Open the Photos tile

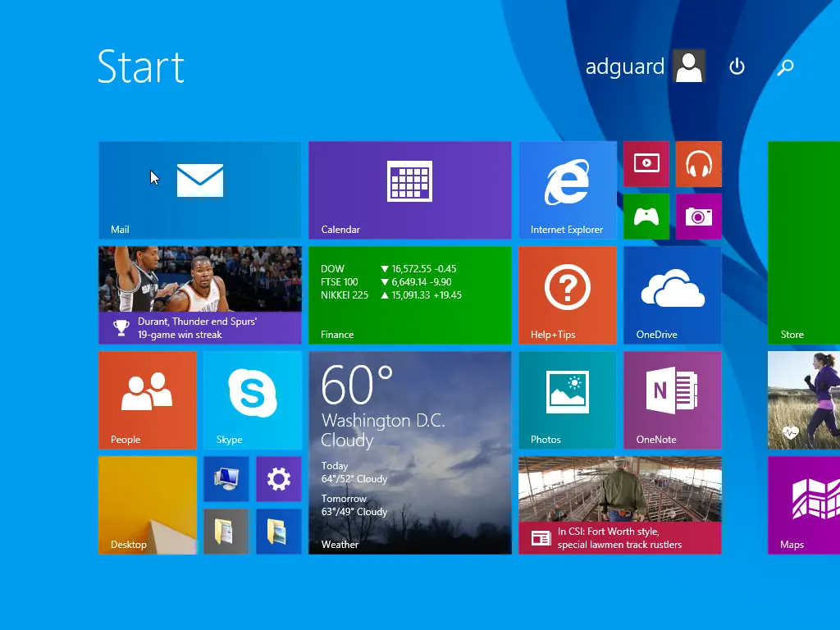click(568, 399)
